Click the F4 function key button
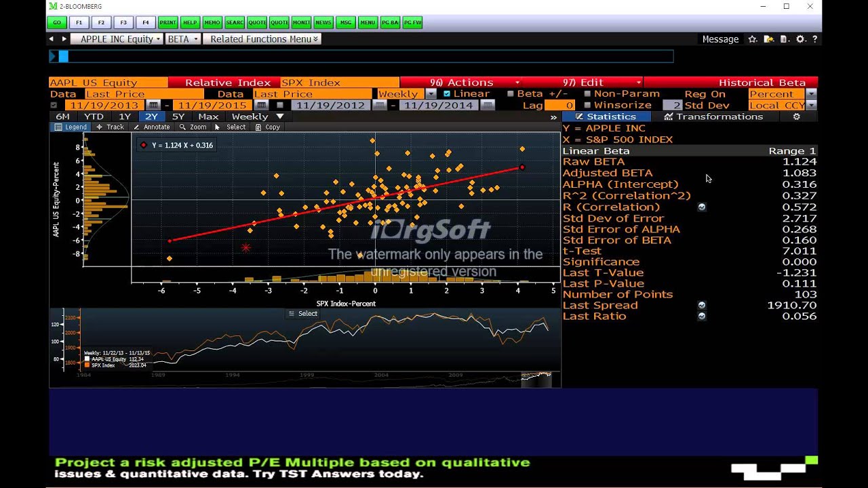868x488 pixels. click(x=145, y=22)
